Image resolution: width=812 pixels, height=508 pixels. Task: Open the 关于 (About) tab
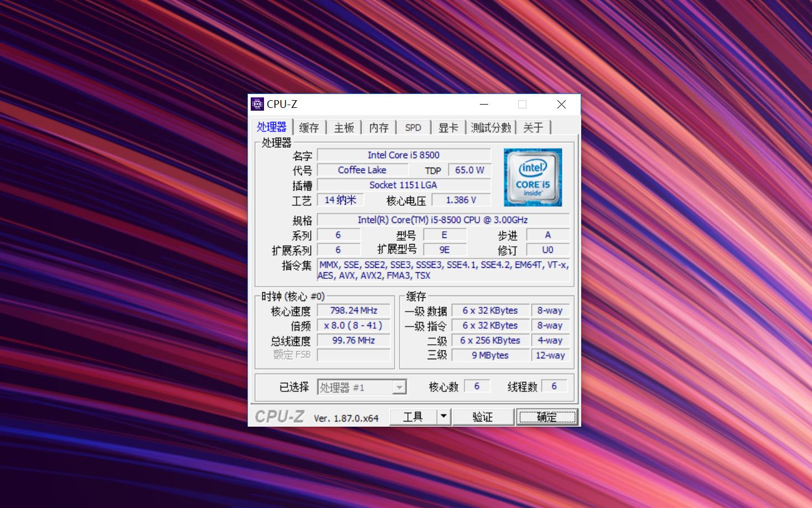533,127
